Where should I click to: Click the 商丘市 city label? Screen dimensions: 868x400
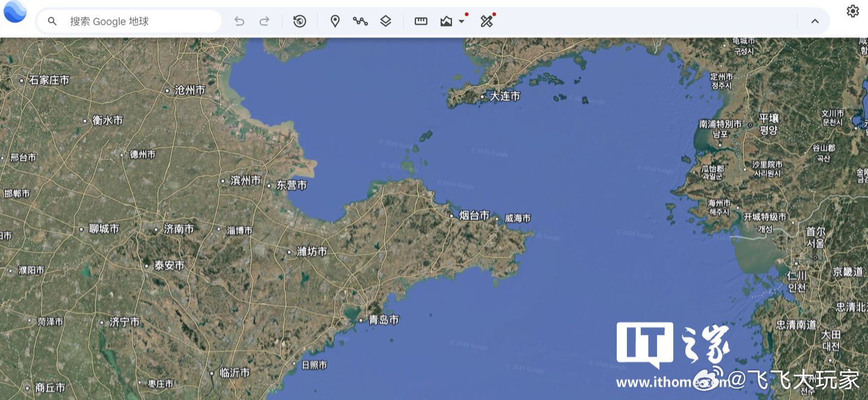click(x=51, y=388)
